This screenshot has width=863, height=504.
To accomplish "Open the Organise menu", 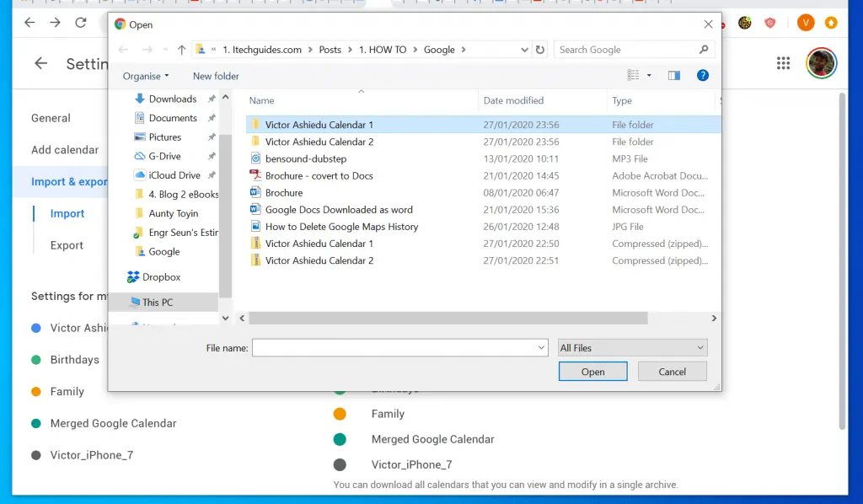I will click(145, 76).
